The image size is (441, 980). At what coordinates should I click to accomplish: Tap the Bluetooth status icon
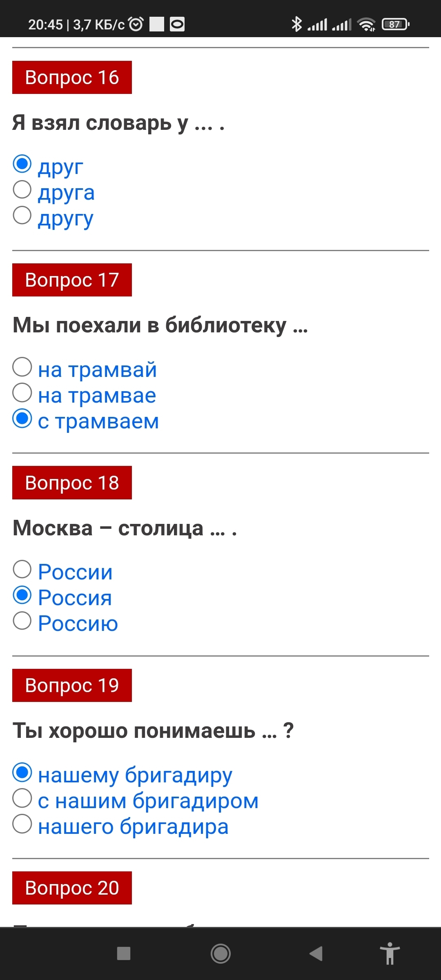pyautogui.click(x=296, y=24)
